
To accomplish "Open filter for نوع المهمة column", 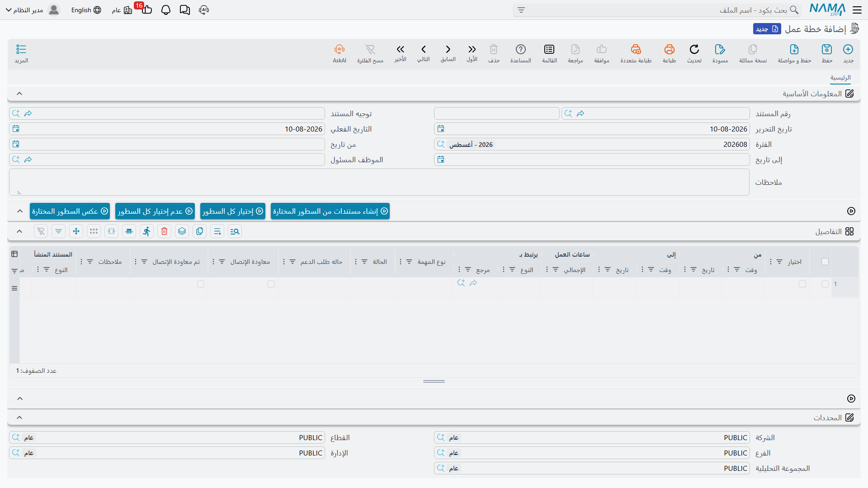I will tap(409, 262).
